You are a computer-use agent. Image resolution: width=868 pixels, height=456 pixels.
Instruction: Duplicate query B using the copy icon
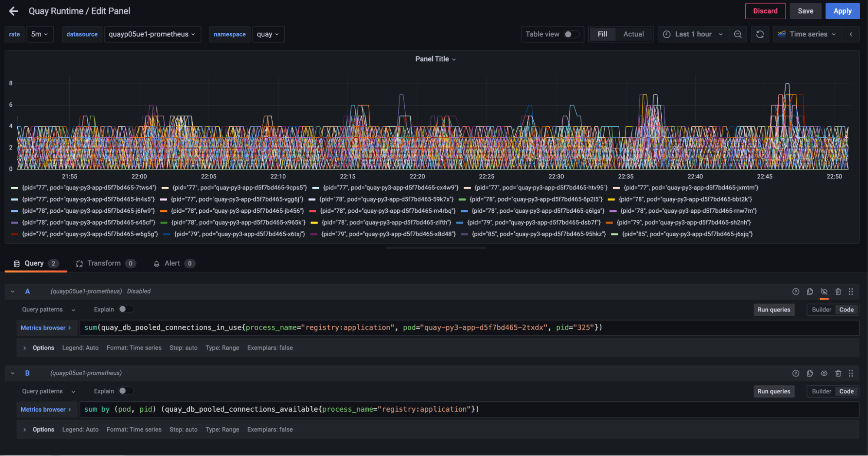[810, 373]
